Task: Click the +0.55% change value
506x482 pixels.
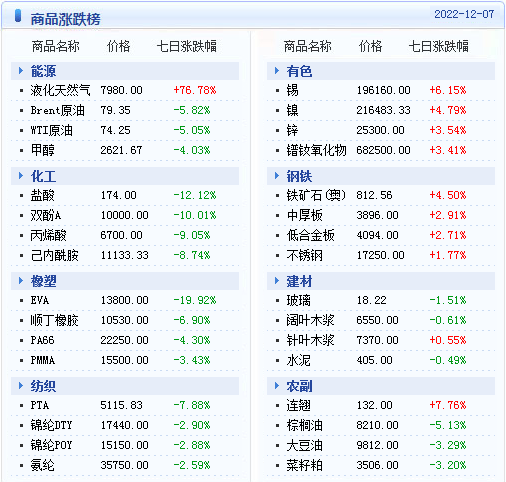Action: click(448, 340)
